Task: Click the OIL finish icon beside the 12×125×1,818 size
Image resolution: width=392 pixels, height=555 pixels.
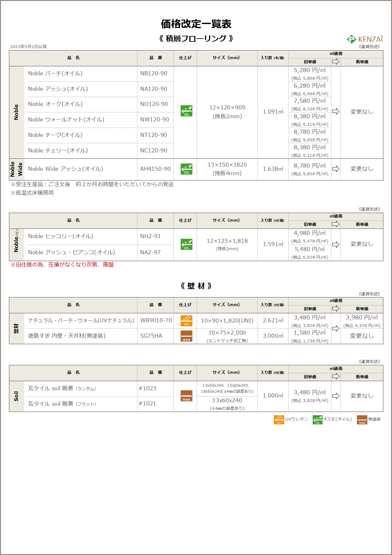Action: [x=186, y=244]
